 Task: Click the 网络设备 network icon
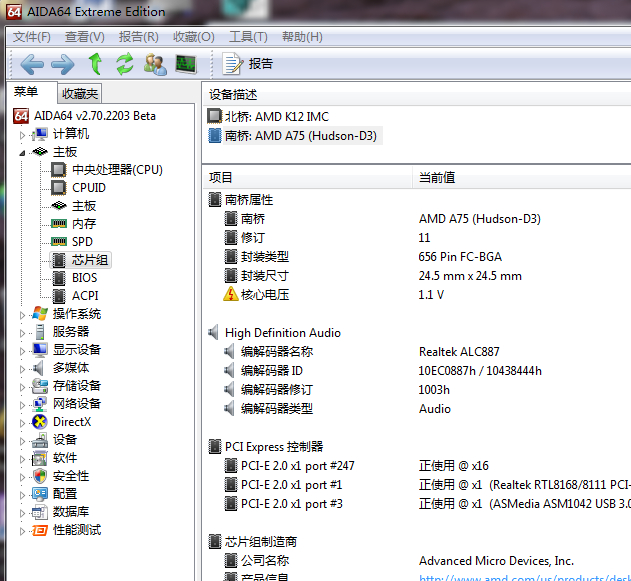pyautogui.click(x=40, y=404)
